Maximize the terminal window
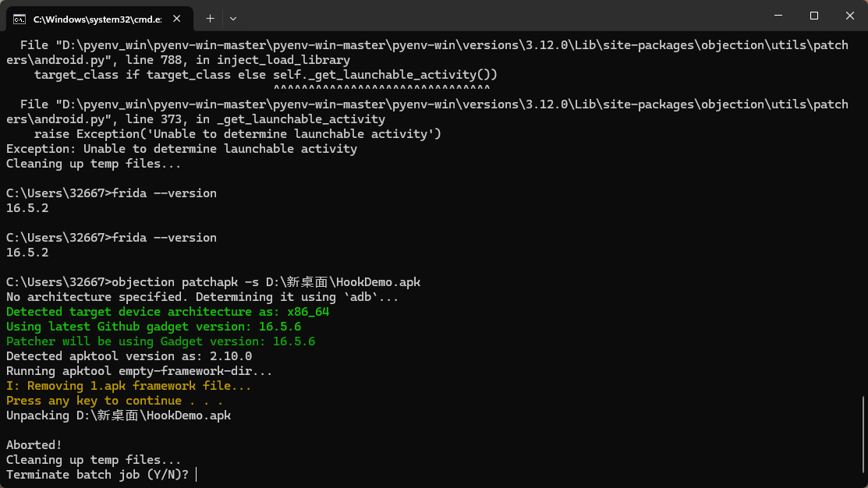The height and width of the screenshot is (488, 868). click(x=813, y=16)
